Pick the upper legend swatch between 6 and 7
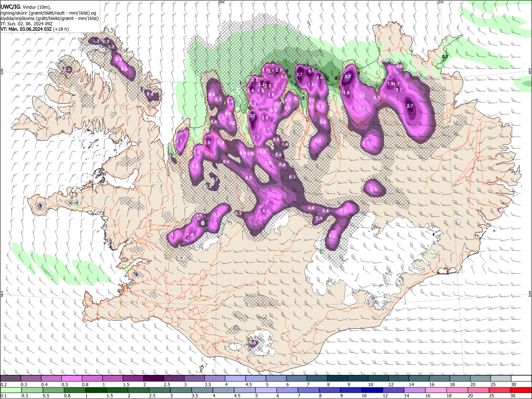Screen dimensions: 532x399 296,379
